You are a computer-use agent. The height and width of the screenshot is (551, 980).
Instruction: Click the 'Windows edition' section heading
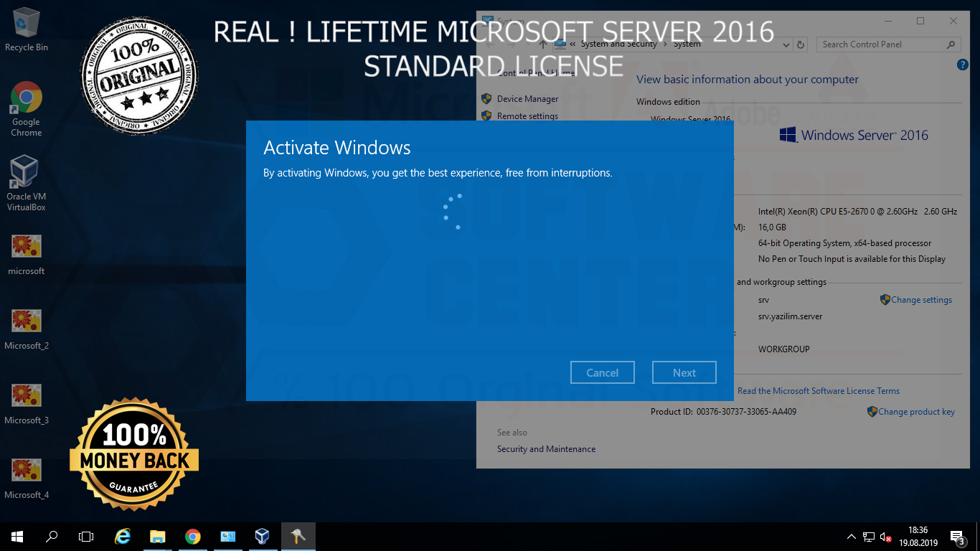point(668,102)
